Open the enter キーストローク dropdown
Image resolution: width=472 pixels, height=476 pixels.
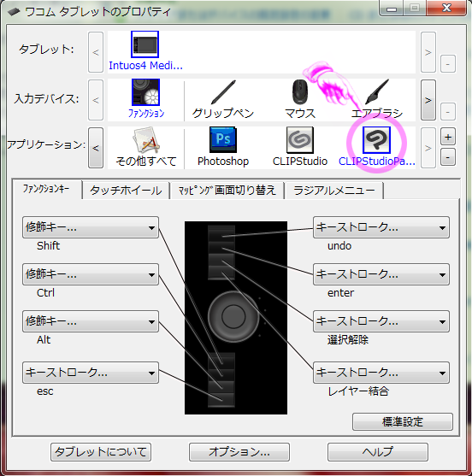381,274
